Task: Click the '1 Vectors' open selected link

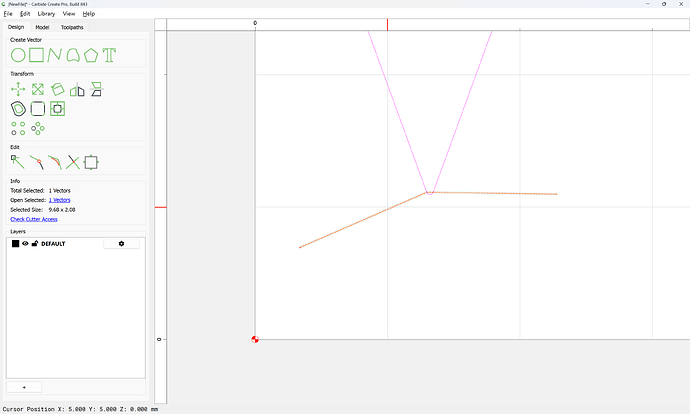Action: point(59,200)
